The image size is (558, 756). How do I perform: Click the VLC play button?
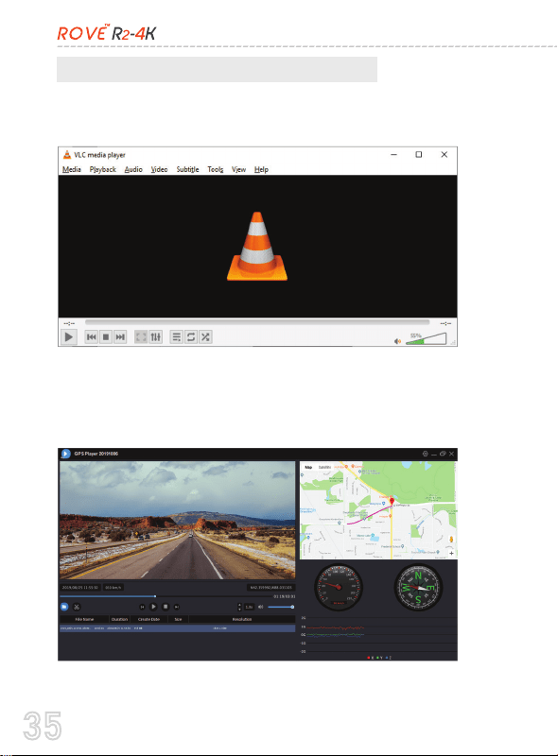coord(68,337)
